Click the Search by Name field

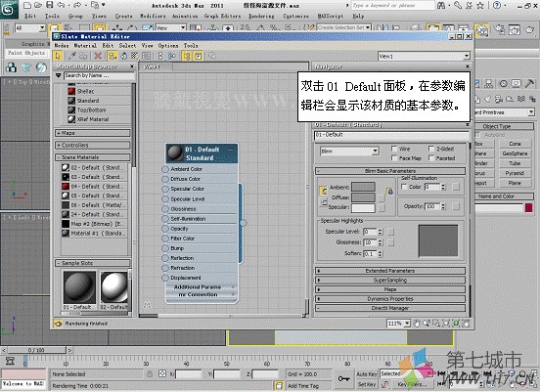pos(99,75)
